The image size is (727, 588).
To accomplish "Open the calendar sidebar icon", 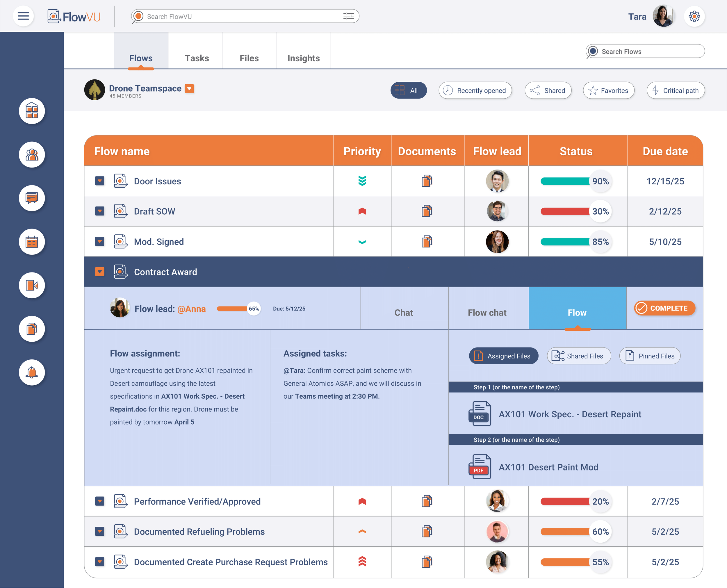I will (32, 242).
